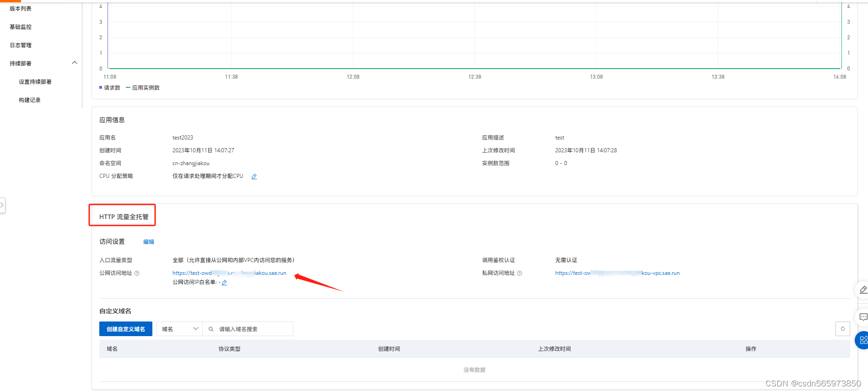868x391 pixels.
Task: Refresh the custom domain table
Action: pyautogui.click(x=842, y=329)
